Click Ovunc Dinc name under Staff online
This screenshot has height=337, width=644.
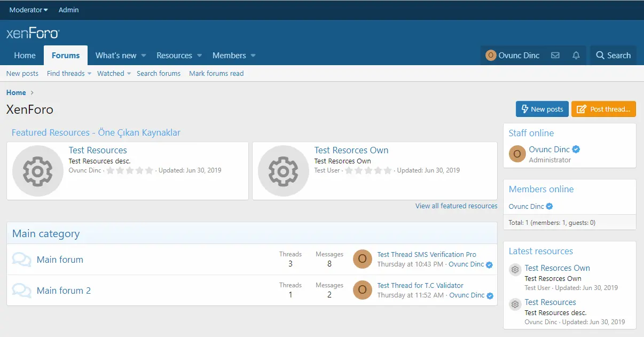pos(549,150)
